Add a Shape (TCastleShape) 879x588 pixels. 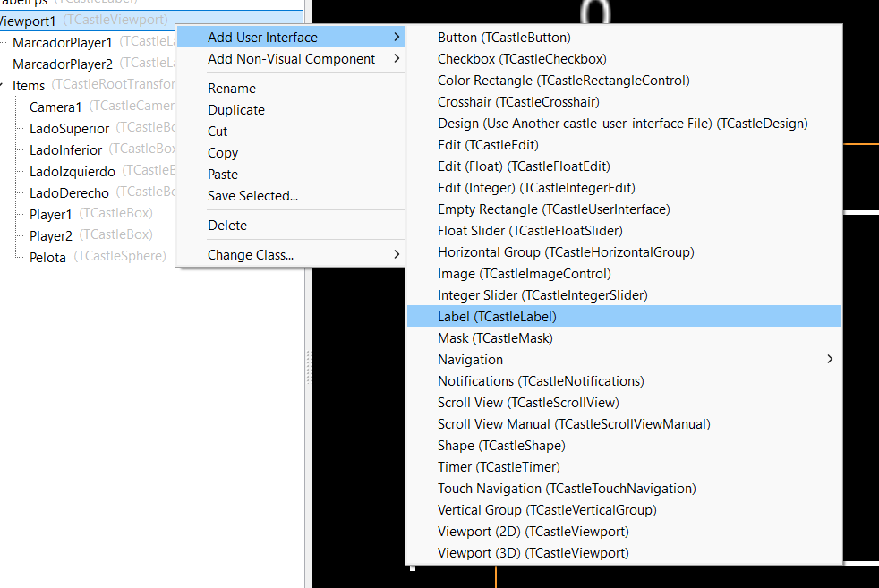pyautogui.click(x=624, y=446)
